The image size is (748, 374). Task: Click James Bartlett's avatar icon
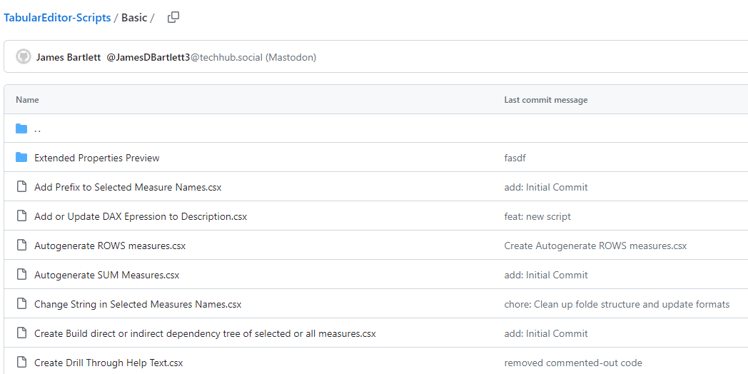click(x=23, y=57)
